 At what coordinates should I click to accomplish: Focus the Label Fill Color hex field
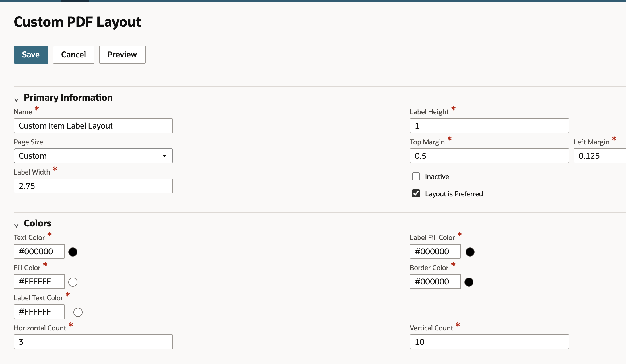pos(435,251)
